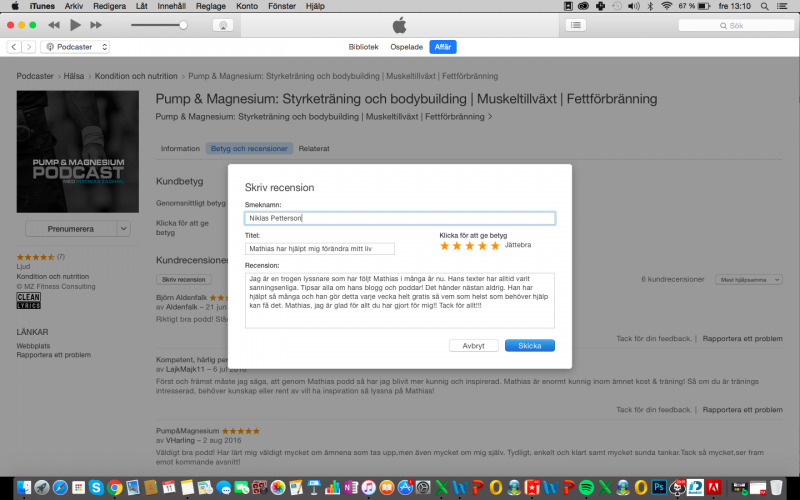Open Notification Center in the menu bar
The height and width of the screenshot is (500, 800).
(x=782, y=6)
